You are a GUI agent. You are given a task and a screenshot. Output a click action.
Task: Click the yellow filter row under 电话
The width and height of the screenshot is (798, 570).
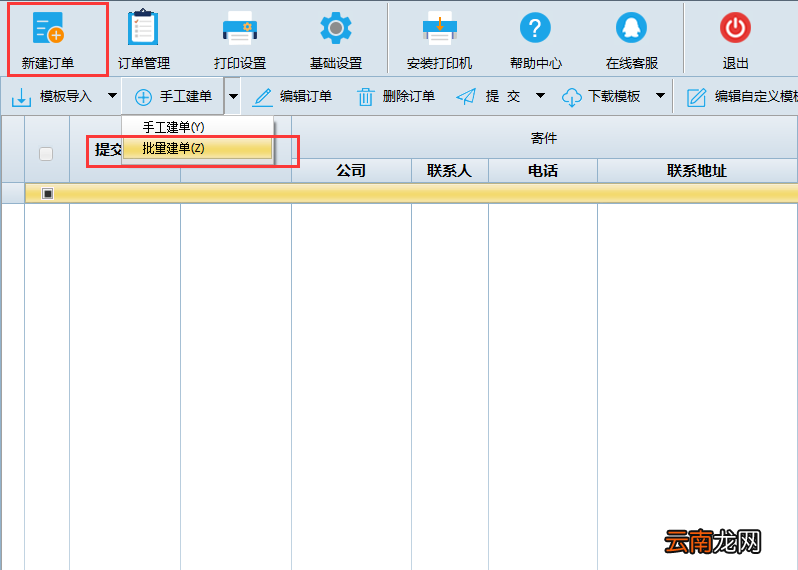[x=543, y=193]
